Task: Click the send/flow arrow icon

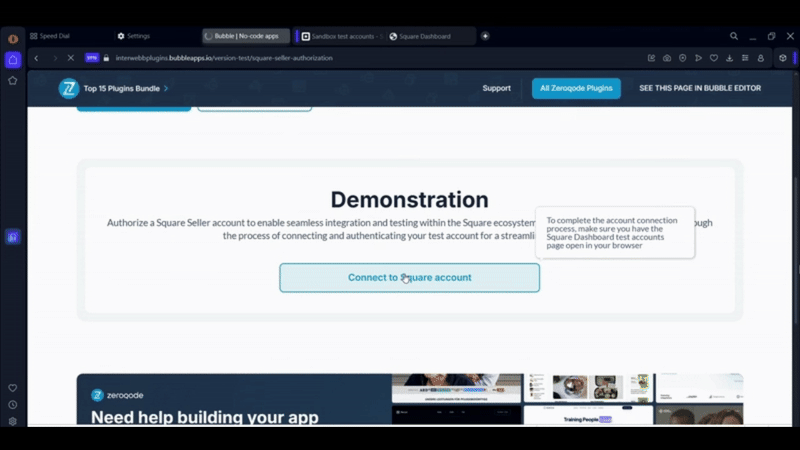Action: [698, 58]
